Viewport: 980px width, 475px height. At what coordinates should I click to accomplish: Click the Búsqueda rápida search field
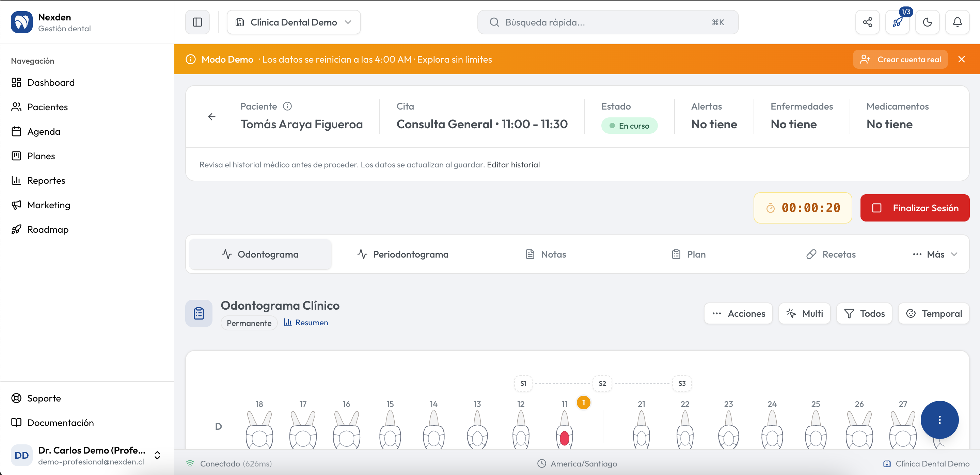tap(608, 22)
